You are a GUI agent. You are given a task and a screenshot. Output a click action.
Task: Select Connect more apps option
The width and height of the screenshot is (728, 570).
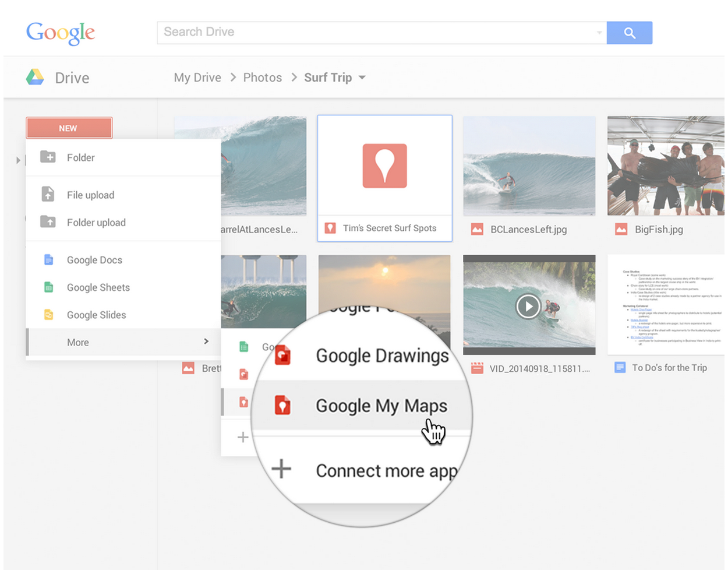(x=387, y=470)
